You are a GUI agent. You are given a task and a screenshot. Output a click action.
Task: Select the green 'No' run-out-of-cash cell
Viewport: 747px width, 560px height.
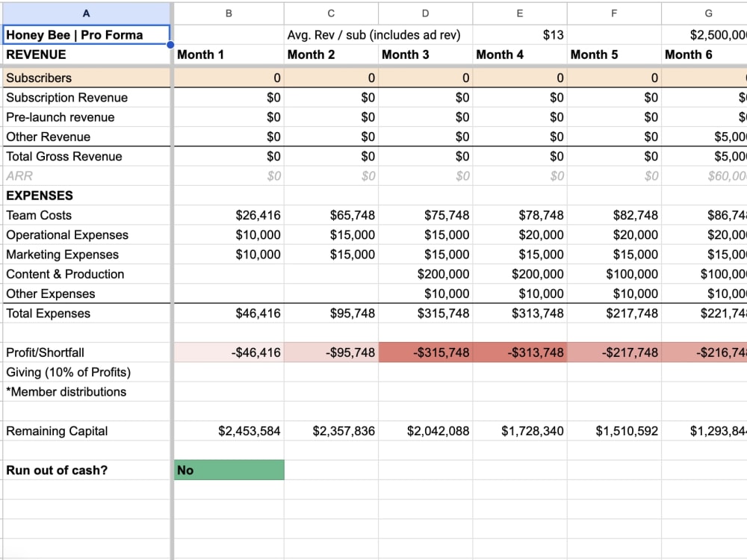coord(228,470)
